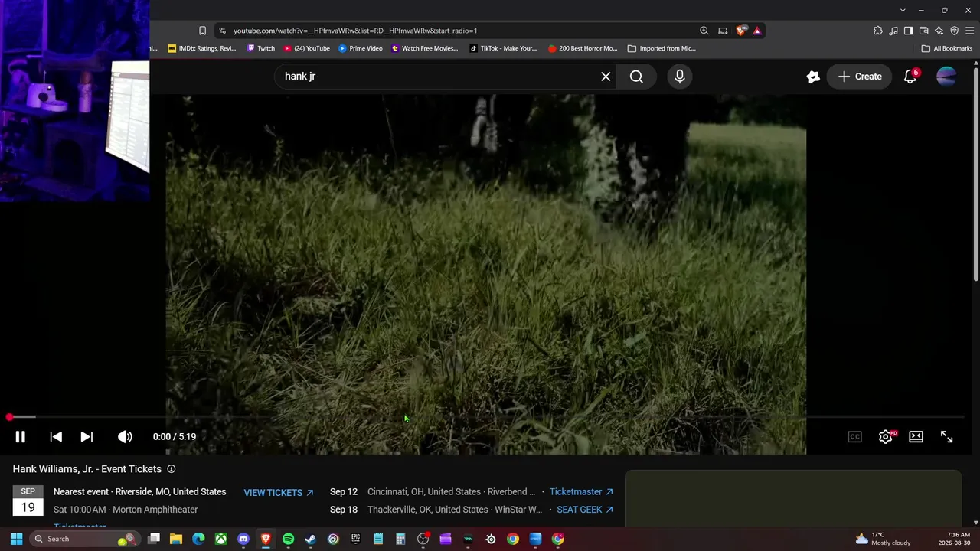Open the tab search chevron
Screen dimensions: 980x551
point(903,10)
